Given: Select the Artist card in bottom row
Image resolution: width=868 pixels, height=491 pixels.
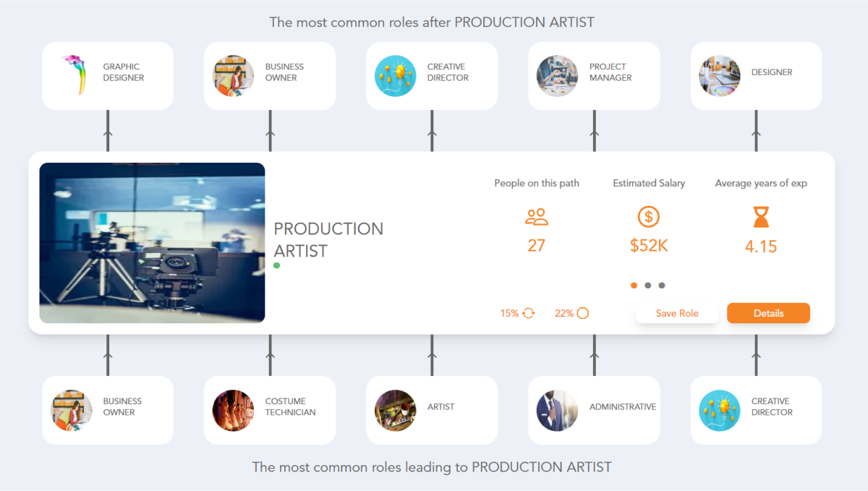Looking at the screenshot, I should (x=431, y=409).
